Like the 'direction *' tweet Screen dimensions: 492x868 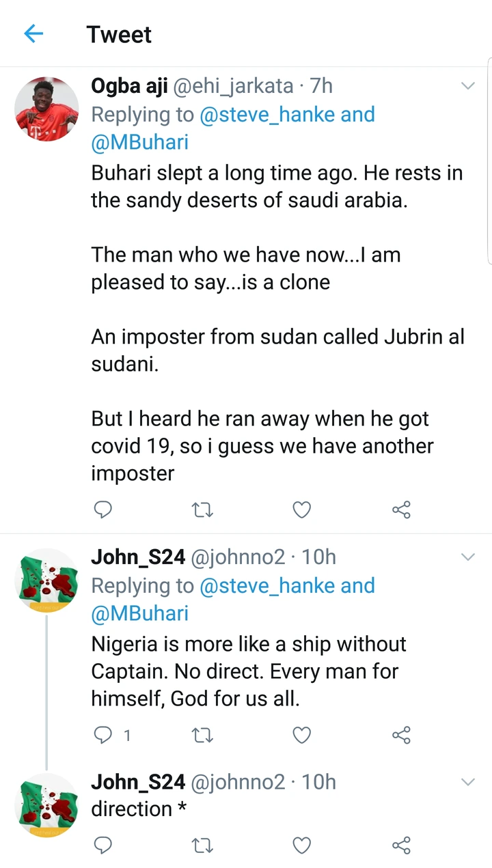click(301, 845)
